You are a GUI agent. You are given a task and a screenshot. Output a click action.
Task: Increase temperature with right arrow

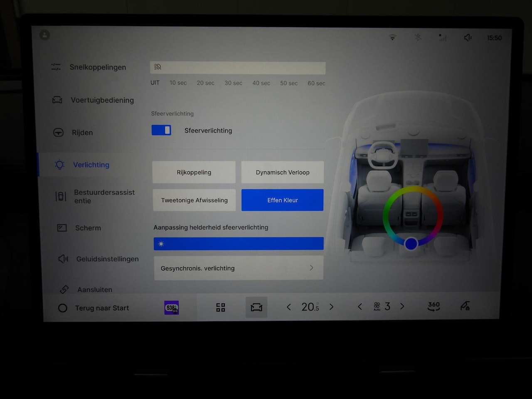[331, 307]
